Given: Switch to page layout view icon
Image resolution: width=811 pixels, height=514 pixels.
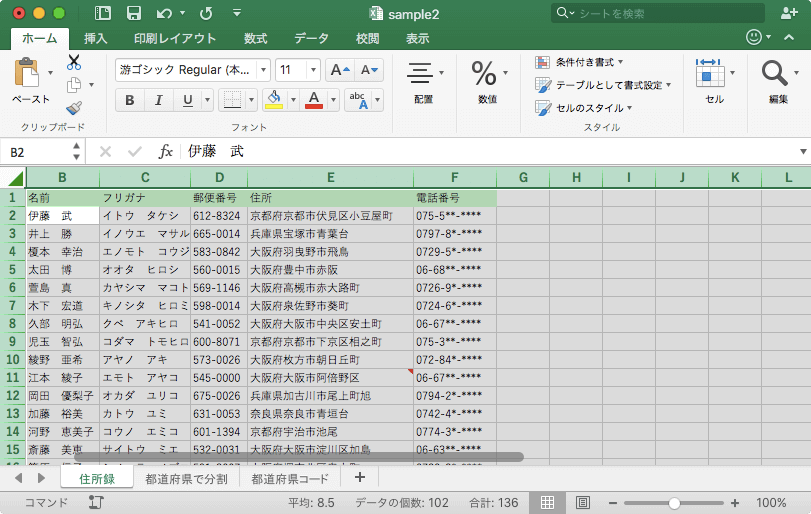Looking at the screenshot, I should click(x=582, y=502).
